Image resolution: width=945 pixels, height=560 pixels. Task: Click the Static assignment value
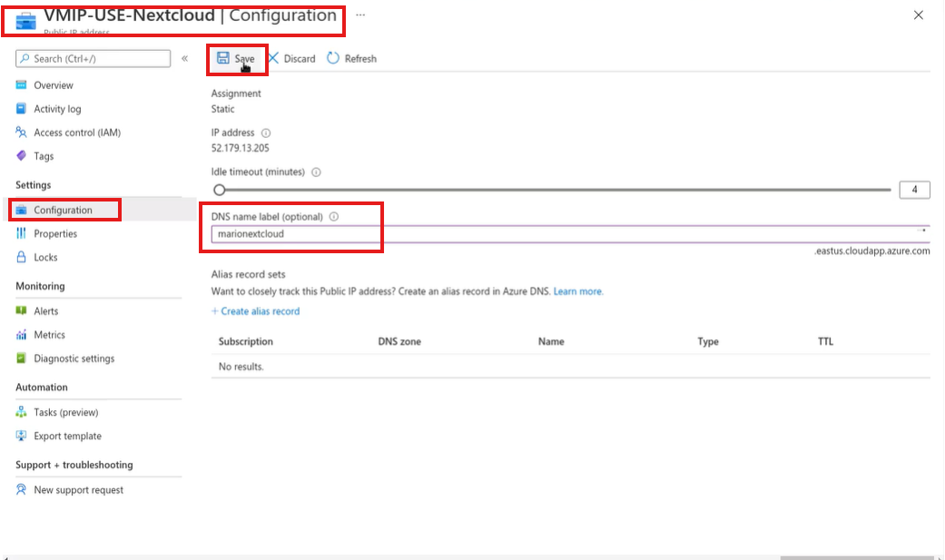(x=222, y=109)
